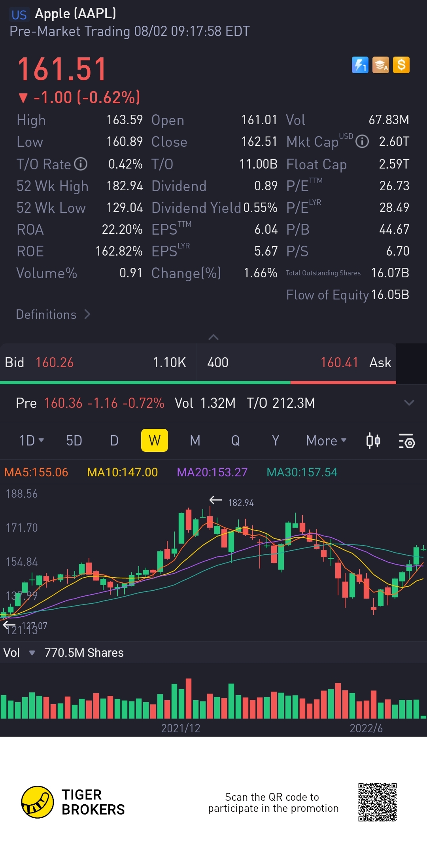Tap the MA5:155.06 indicator label
The image size is (427, 868).
pos(36,472)
